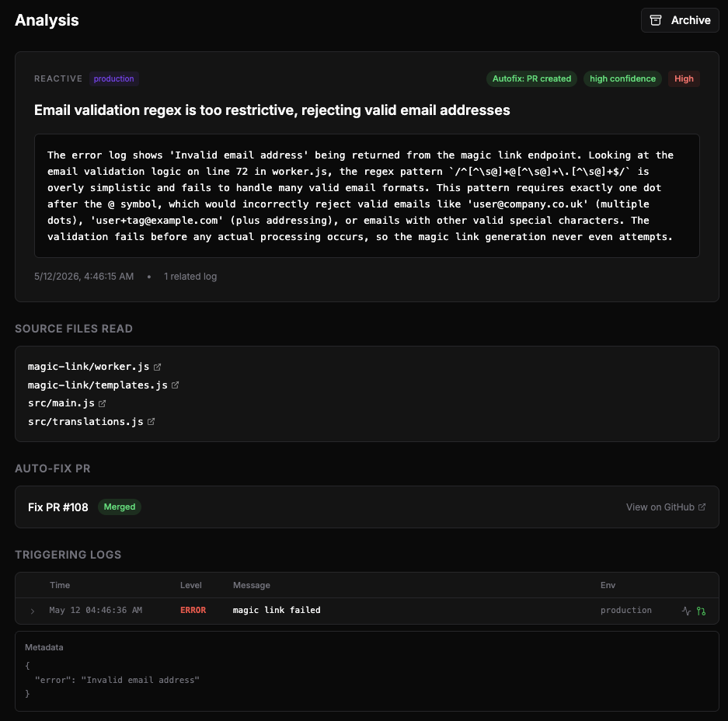
Task: Expand the magic link failed log row
Action: [33, 611]
